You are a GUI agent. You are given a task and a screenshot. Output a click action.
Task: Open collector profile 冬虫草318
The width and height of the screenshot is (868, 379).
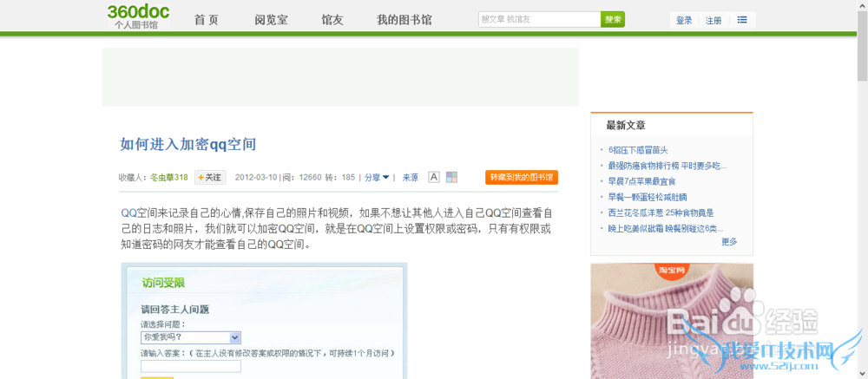coord(169,178)
